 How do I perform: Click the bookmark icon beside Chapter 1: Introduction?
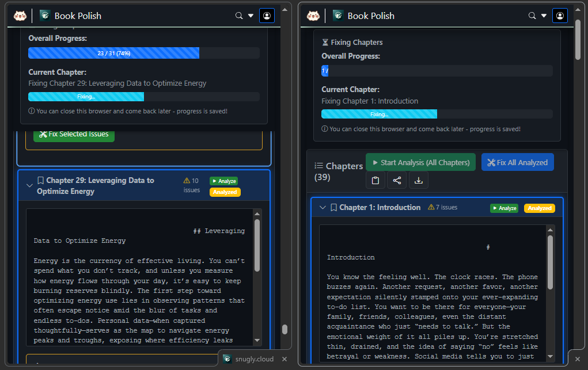(333, 208)
